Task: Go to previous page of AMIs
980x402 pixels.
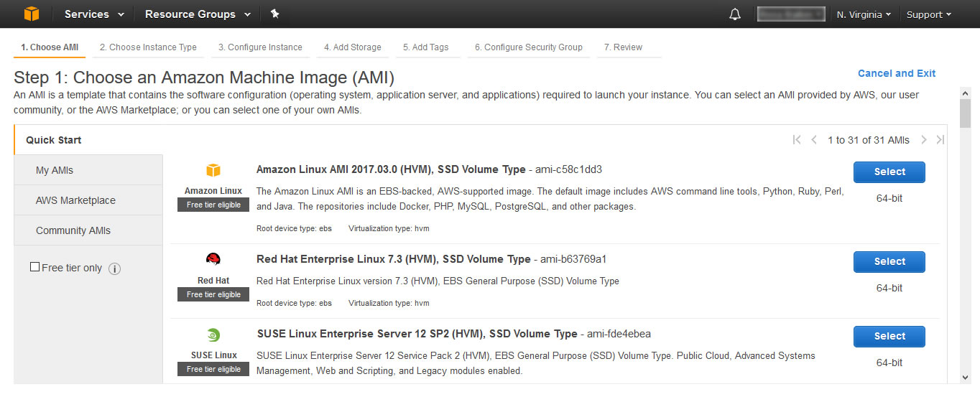Action: click(813, 140)
